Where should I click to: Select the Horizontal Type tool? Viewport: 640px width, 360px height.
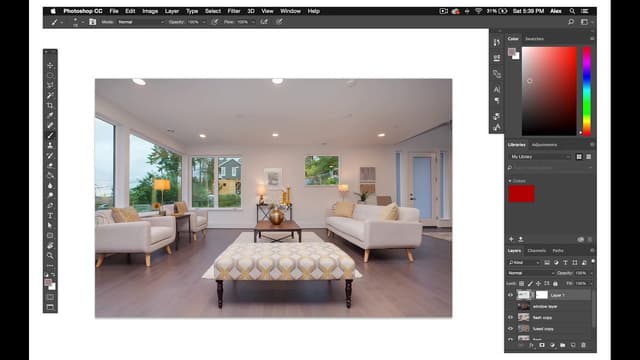50,216
